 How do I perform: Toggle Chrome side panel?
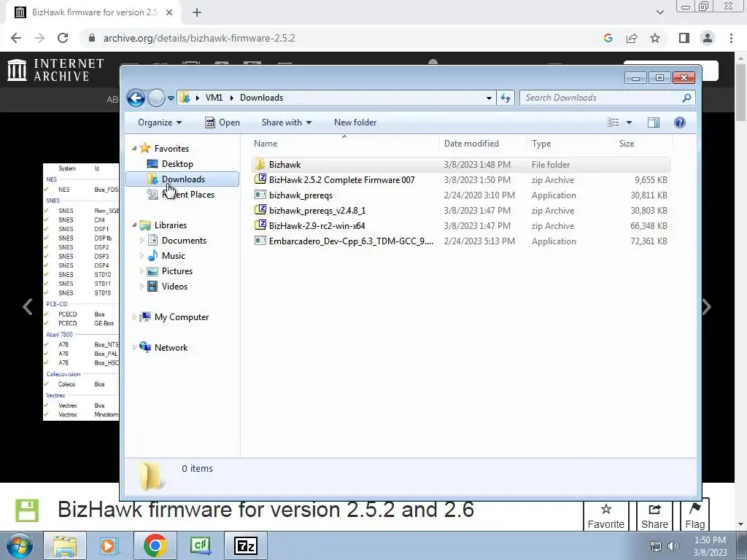(684, 38)
